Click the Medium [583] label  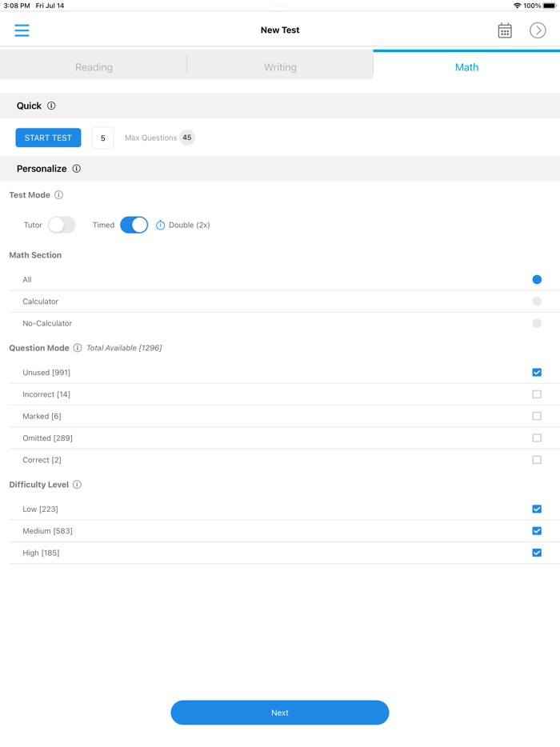[48, 531]
